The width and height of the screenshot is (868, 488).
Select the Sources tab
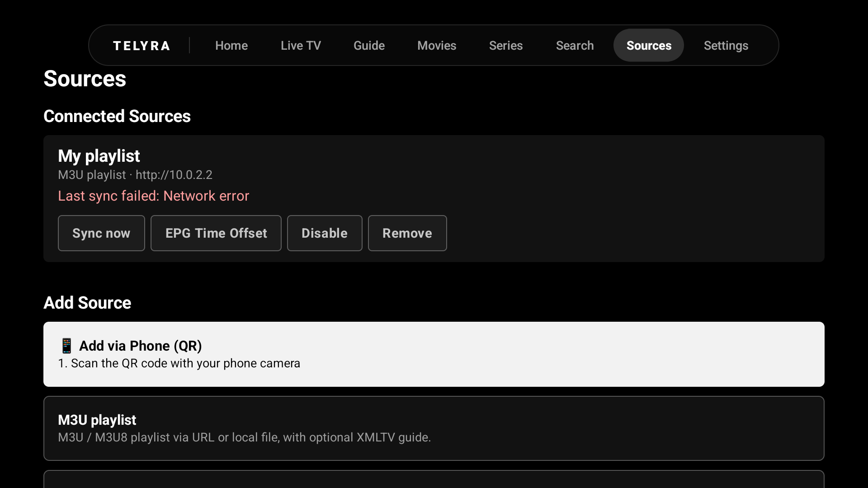pos(649,46)
